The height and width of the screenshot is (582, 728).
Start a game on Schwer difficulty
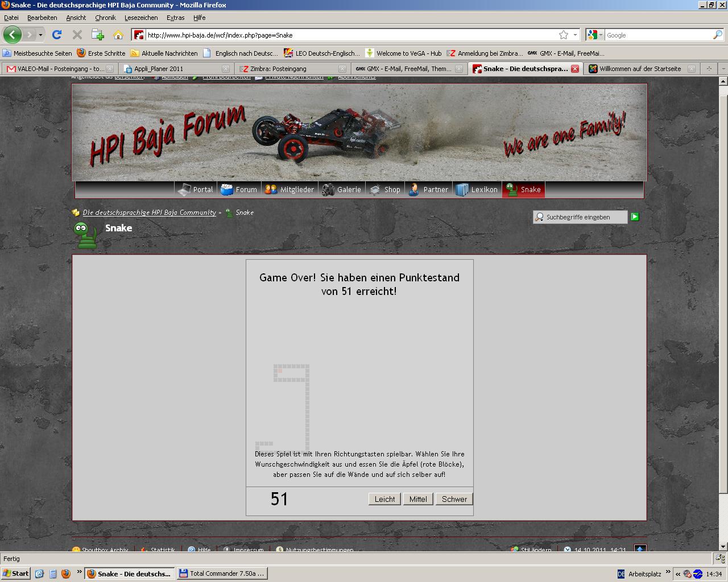(x=454, y=499)
